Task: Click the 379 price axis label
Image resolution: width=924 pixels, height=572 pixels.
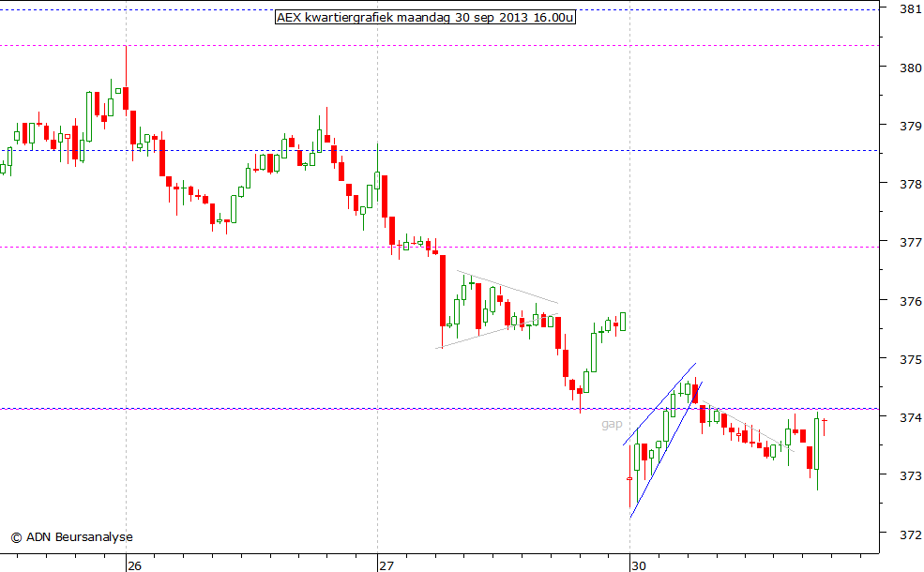Action: point(911,126)
